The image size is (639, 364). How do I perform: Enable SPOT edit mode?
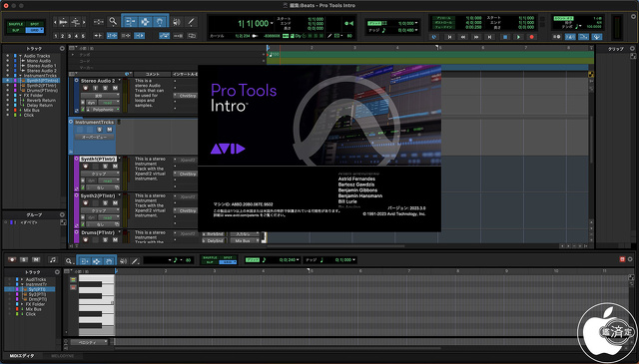[x=35, y=24]
